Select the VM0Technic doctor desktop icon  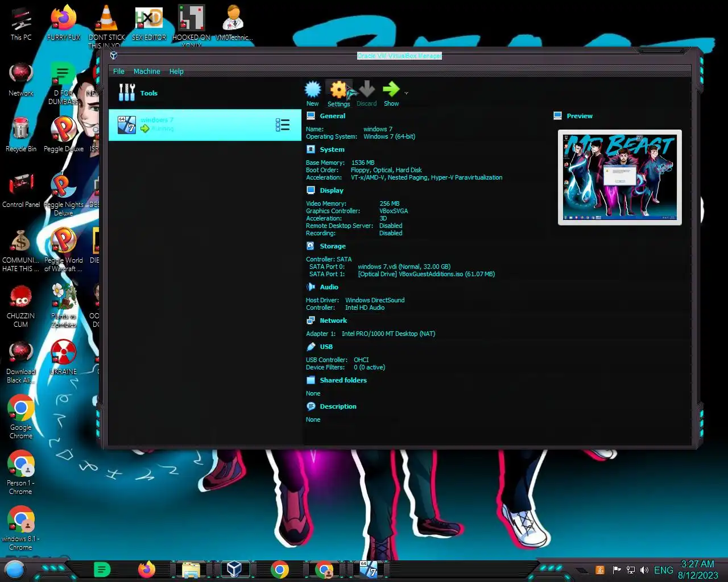[234, 24]
